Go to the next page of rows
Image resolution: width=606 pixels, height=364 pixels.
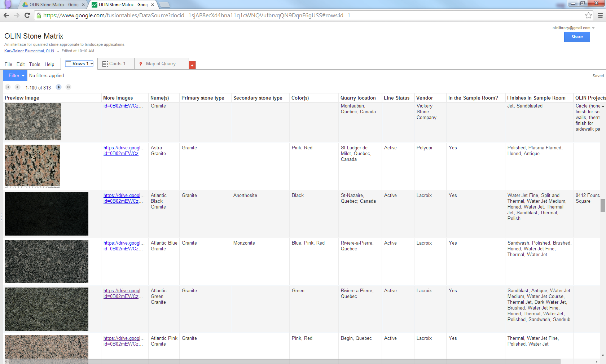(59, 87)
